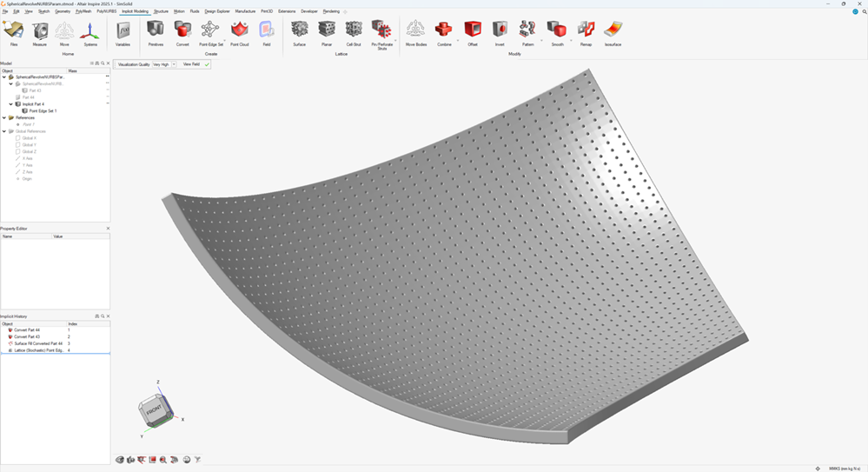Collapse the Global References folder
Image resolution: width=868 pixels, height=472 pixels.
point(4,131)
